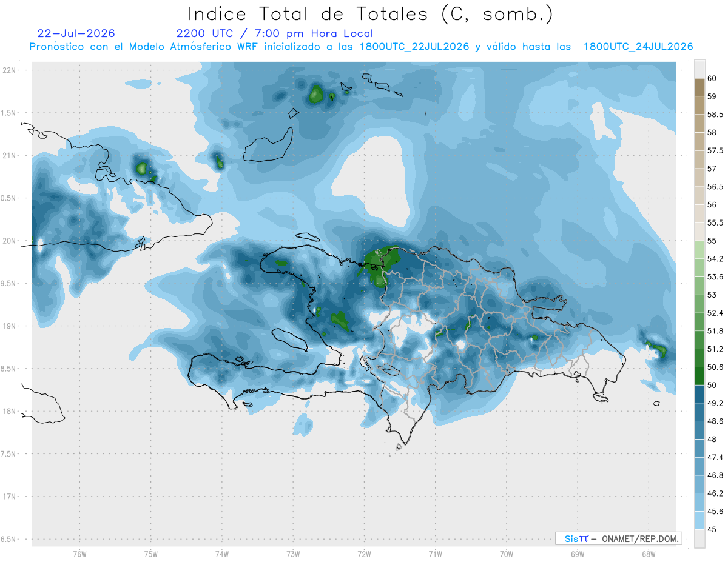
Task: Select the dark blue band between 49.2 and 50
Action: click(699, 394)
